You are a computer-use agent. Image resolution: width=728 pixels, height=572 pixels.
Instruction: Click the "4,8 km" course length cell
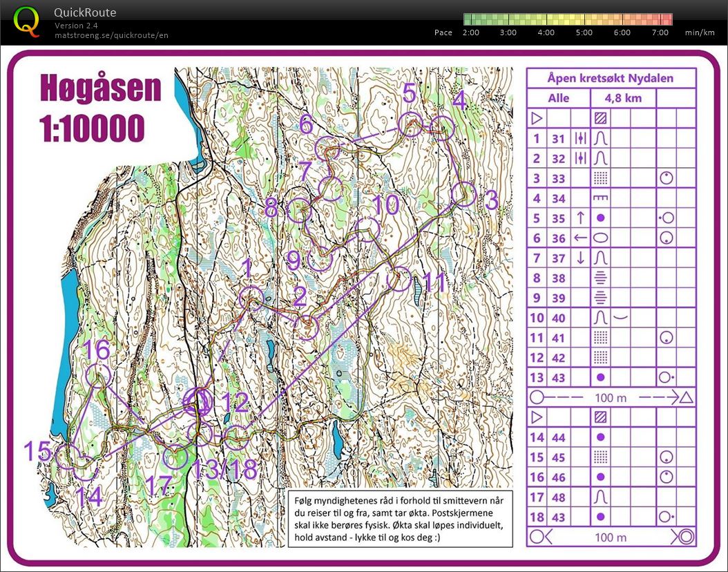623,98
